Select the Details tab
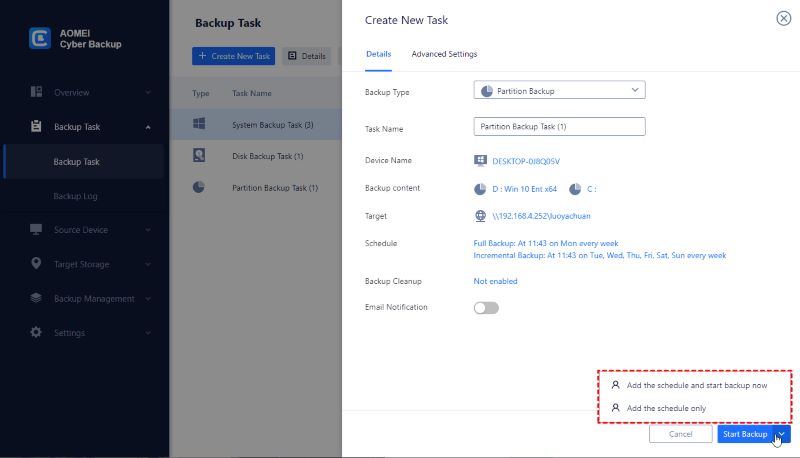Screen dimensions: 800x458 [x=379, y=54]
